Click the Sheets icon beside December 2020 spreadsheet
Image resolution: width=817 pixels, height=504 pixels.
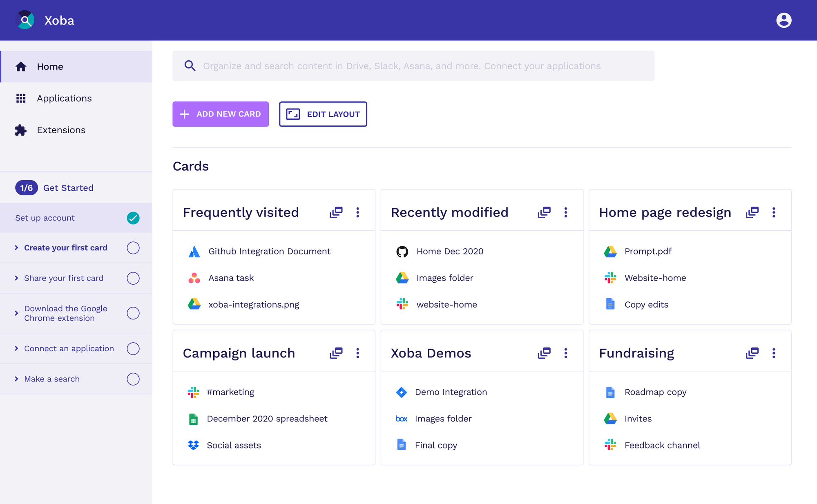tap(193, 419)
